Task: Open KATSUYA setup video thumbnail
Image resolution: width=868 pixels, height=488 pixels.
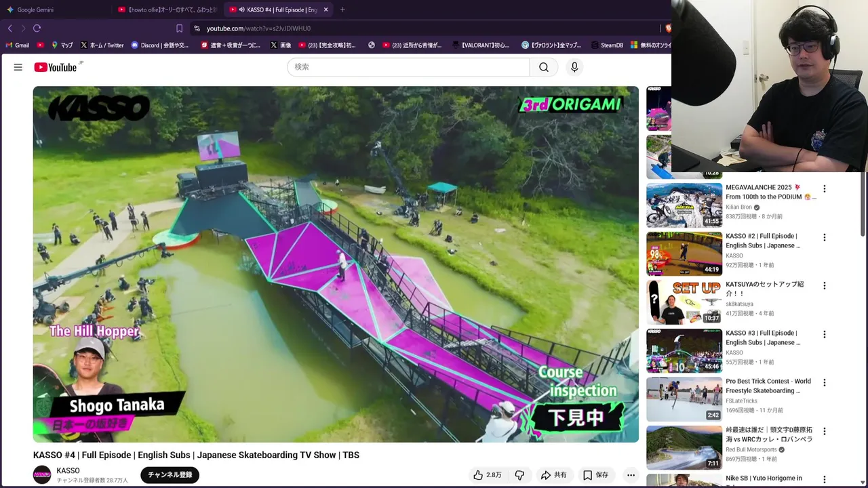Action: tap(684, 302)
